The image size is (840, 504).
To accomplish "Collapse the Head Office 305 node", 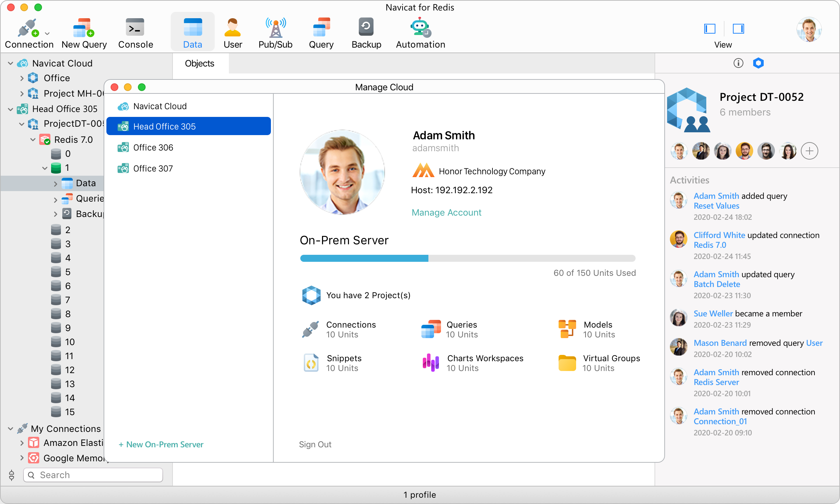I will tap(10, 109).
